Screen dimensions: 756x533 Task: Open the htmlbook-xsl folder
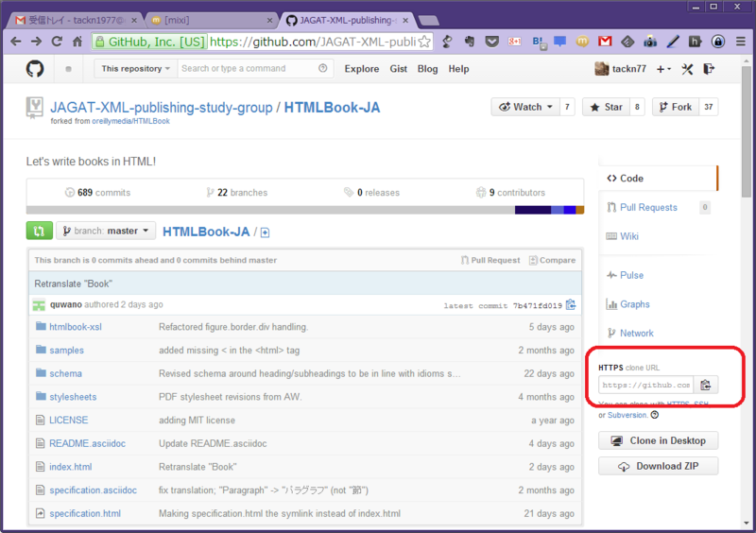coord(76,327)
